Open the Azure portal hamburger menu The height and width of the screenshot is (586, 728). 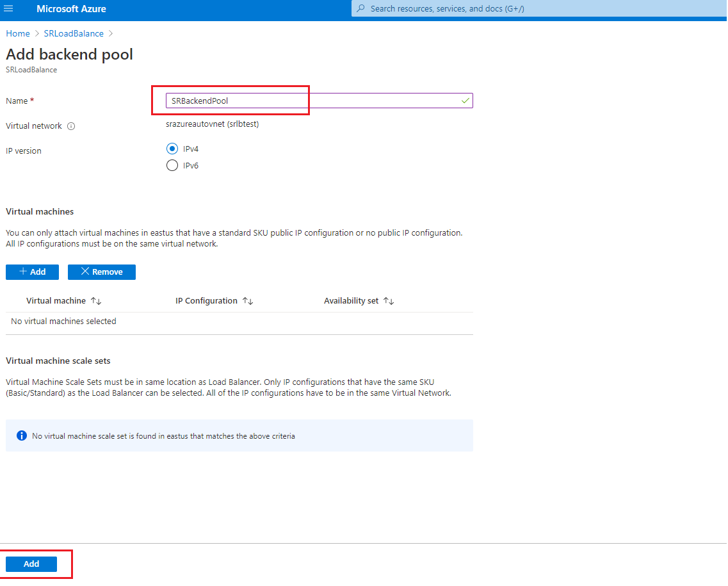click(8, 9)
